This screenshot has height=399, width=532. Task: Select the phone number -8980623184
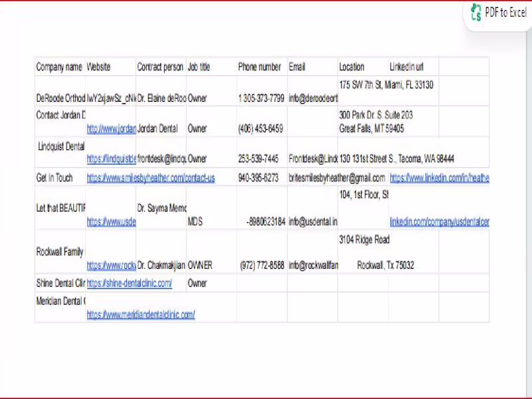[266, 222]
